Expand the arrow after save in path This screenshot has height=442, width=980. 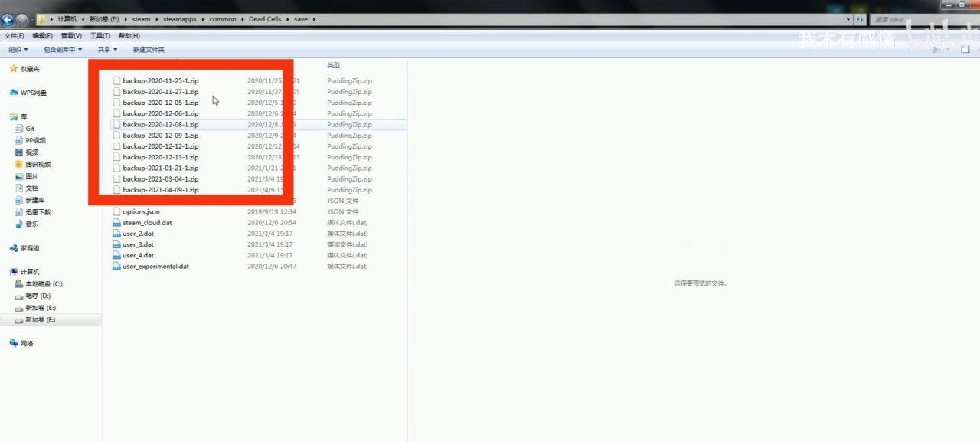click(314, 18)
